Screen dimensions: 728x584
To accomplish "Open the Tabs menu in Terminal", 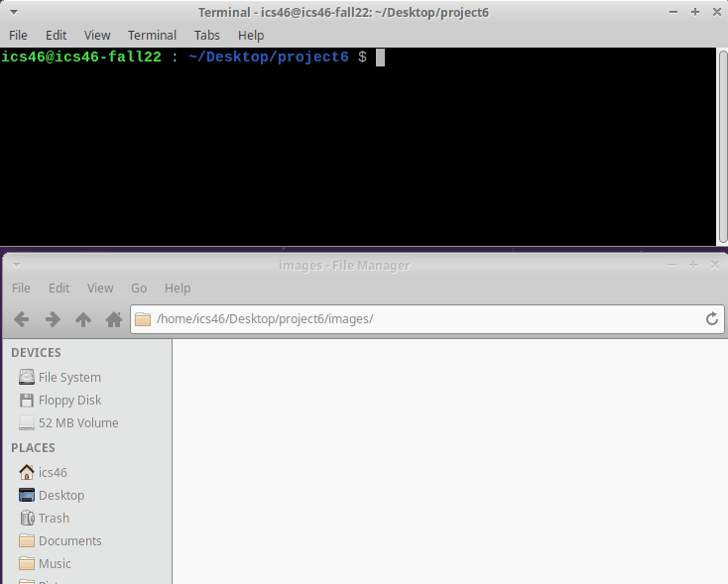I will [x=207, y=35].
